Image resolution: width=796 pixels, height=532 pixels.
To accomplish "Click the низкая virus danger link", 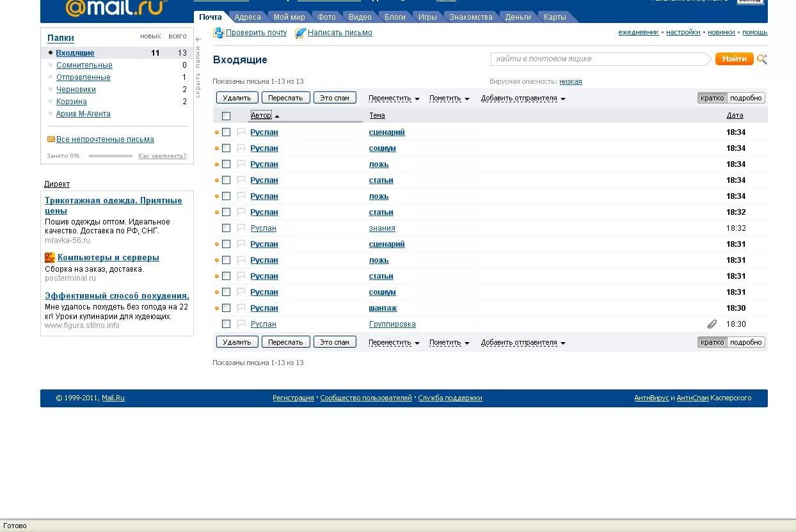I will tap(571, 82).
